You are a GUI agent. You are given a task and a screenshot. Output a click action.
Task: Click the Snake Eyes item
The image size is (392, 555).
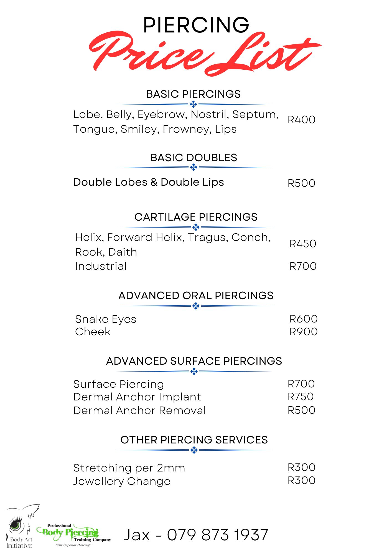coord(106,319)
